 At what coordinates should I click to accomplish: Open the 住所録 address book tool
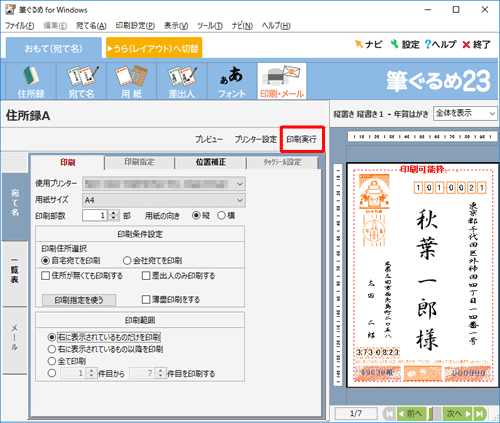[x=31, y=81]
